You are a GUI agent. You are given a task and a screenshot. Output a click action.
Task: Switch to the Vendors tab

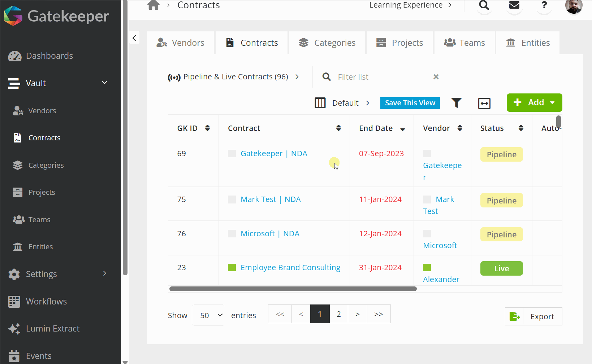181,43
